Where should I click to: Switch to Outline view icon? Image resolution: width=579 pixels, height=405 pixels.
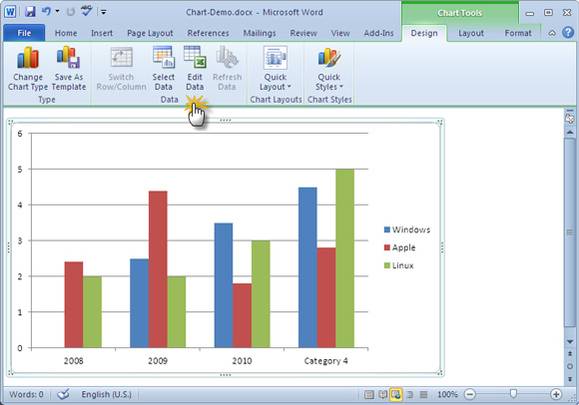[410, 395]
